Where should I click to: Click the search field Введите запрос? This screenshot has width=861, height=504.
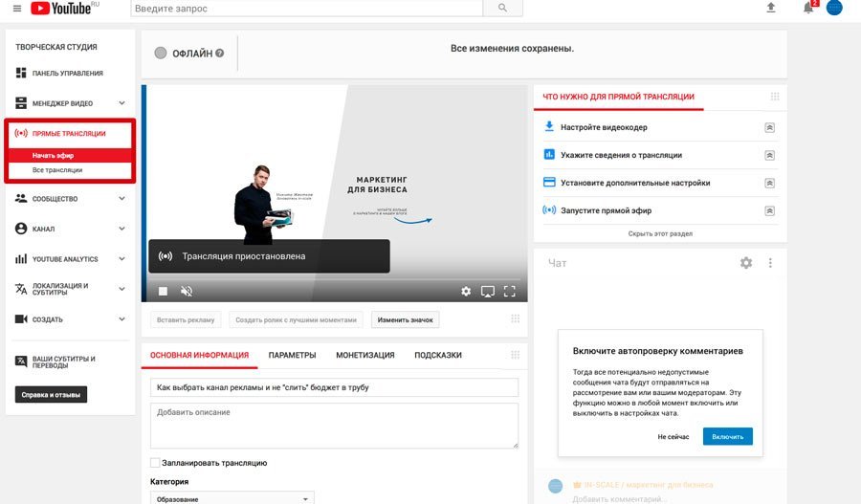pos(306,9)
